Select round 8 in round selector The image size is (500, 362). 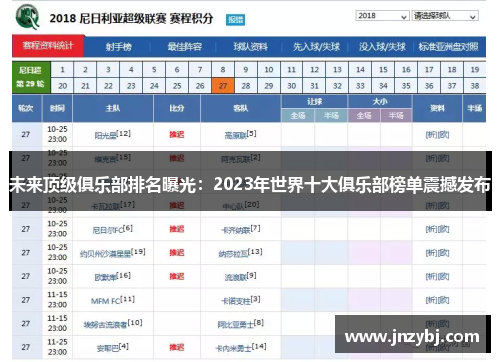223,70
